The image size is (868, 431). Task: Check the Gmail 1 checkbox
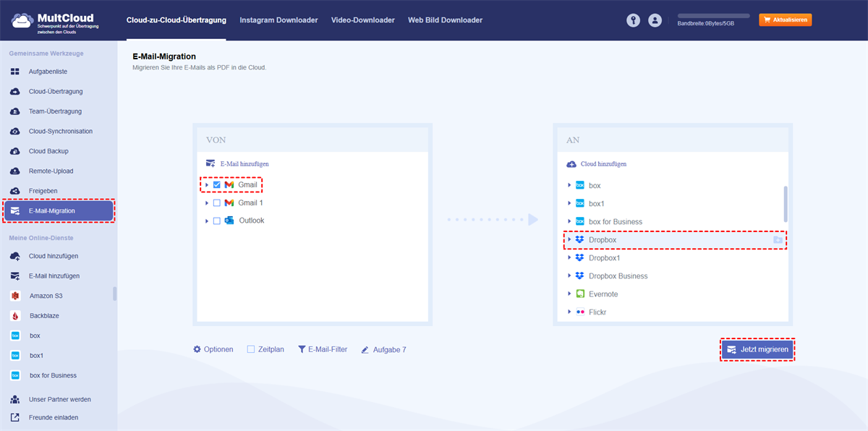tap(217, 202)
